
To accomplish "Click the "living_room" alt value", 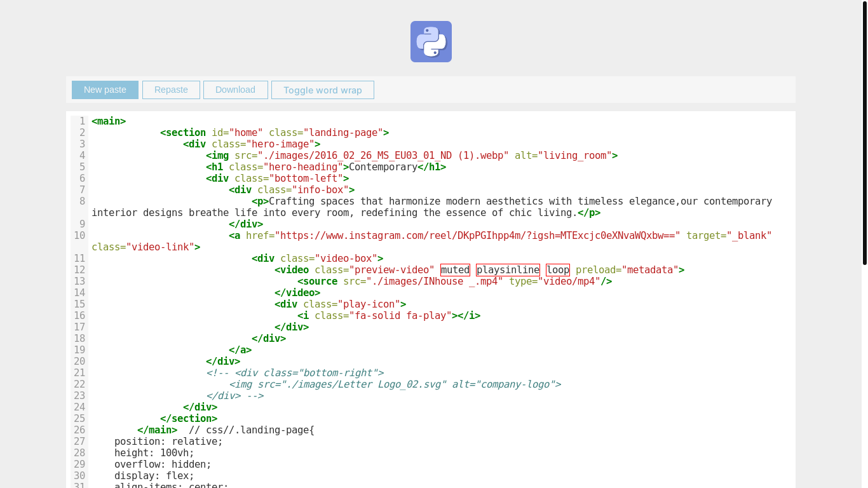I will [x=574, y=156].
